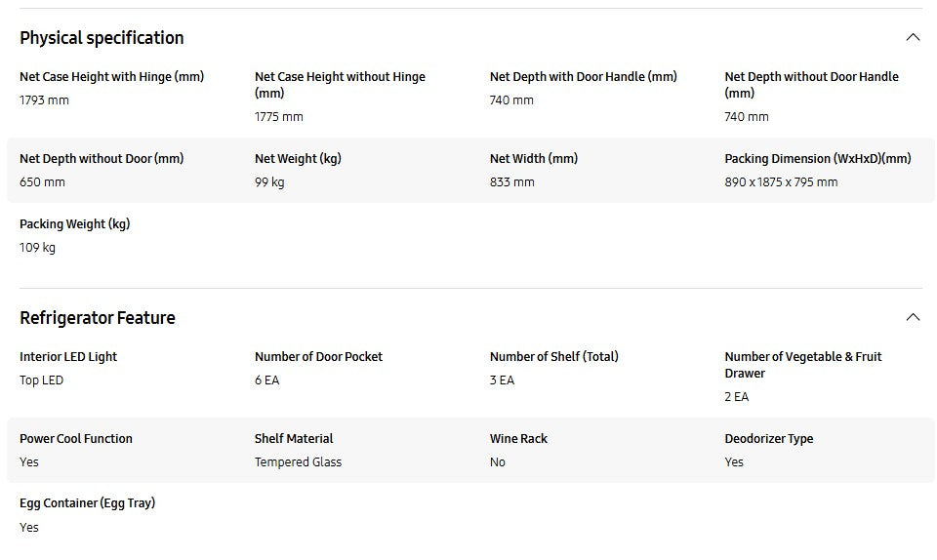937x560 pixels.
Task: Click the 1775 mm height value
Action: point(279,117)
